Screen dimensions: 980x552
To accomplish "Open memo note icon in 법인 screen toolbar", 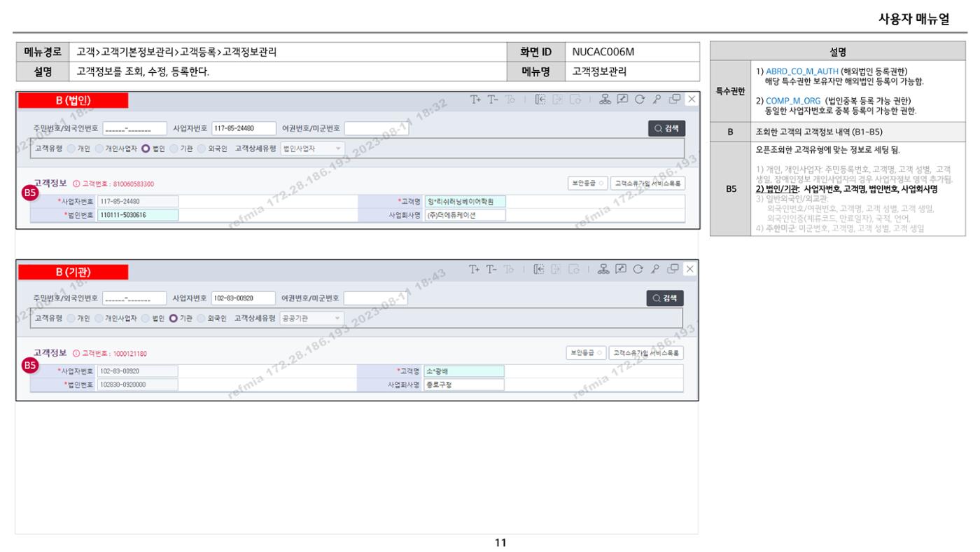I will pos(622,99).
